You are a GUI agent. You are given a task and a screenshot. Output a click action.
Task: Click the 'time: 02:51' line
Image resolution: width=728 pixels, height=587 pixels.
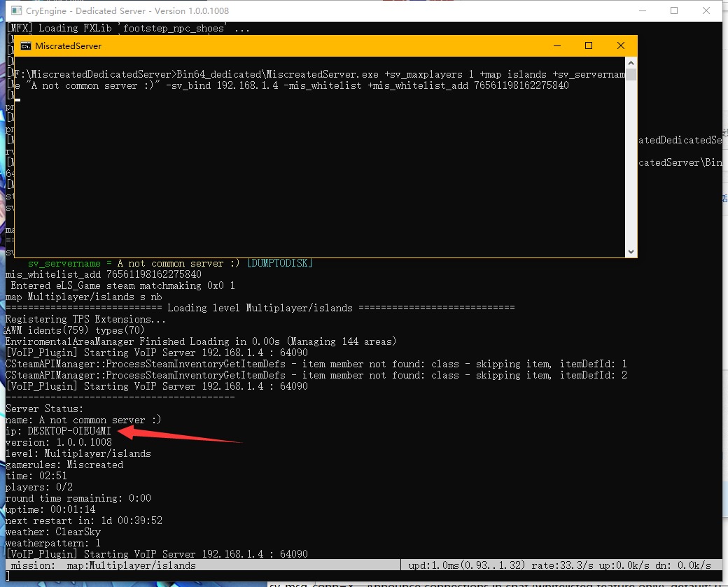click(x=36, y=476)
